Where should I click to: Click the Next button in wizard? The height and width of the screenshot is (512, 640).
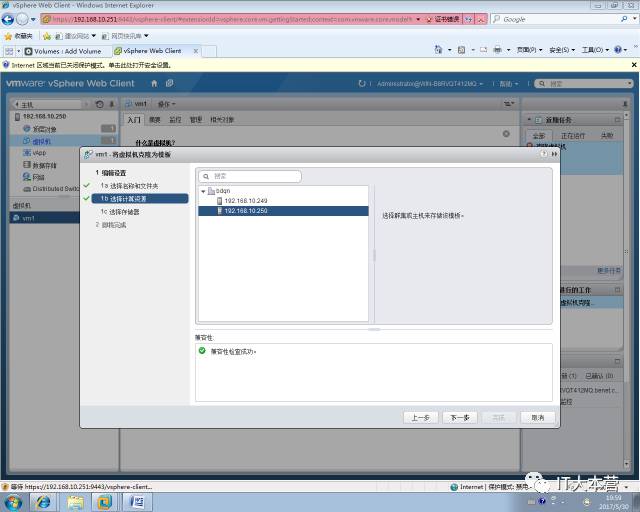(460, 418)
